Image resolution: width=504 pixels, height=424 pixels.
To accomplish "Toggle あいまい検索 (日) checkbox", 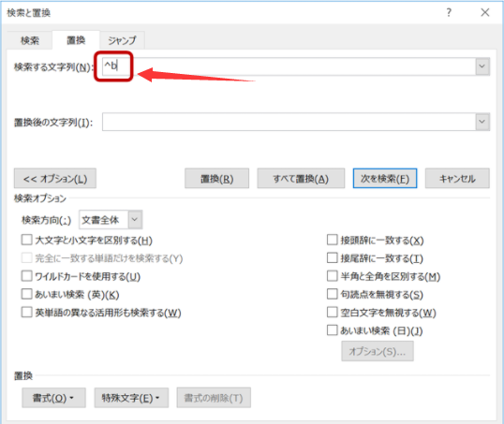I will 332,330.
